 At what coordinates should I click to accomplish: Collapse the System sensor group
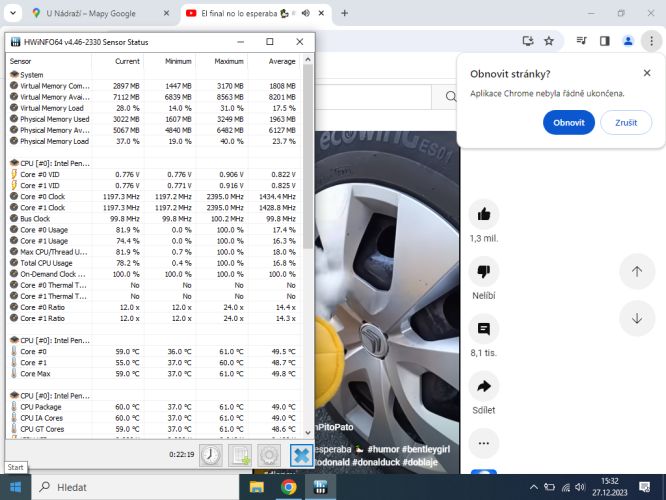tap(14, 74)
